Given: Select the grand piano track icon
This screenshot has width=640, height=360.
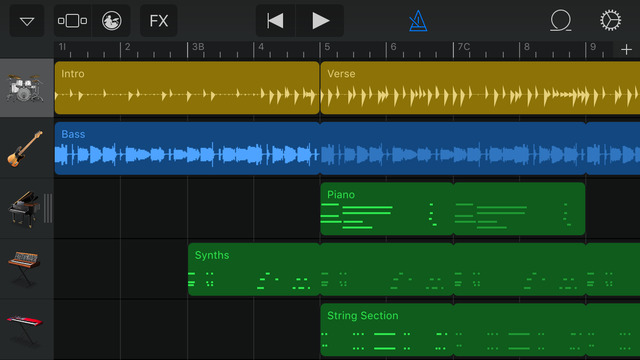Looking at the screenshot, I should click(x=24, y=209).
